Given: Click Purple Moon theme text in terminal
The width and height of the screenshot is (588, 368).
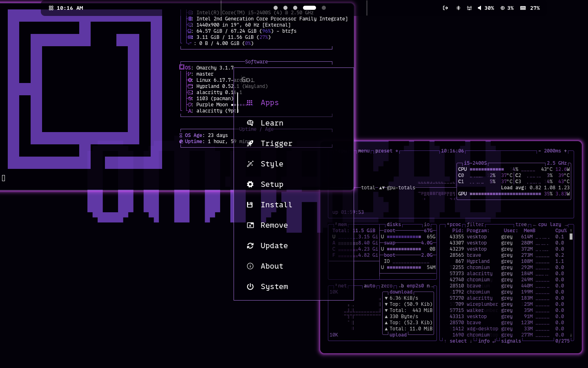Looking at the screenshot, I should (x=212, y=105).
